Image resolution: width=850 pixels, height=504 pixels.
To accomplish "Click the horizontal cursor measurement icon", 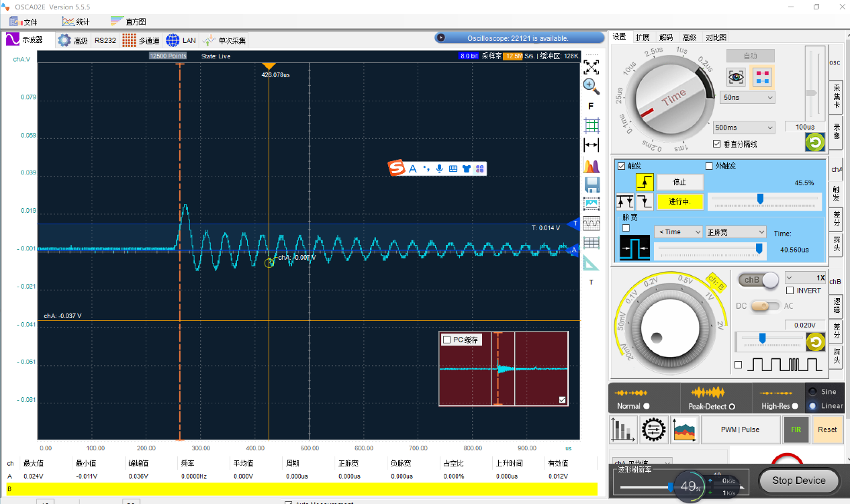I will point(592,145).
